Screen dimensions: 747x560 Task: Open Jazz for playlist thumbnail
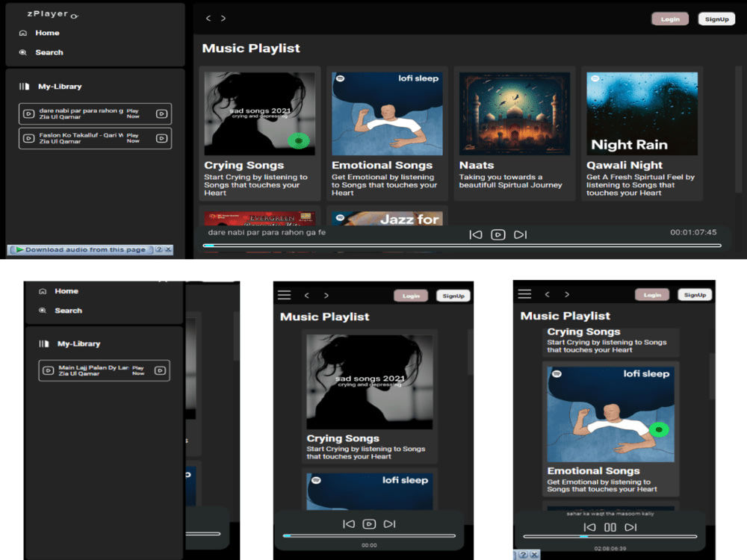click(x=387, y=219)
